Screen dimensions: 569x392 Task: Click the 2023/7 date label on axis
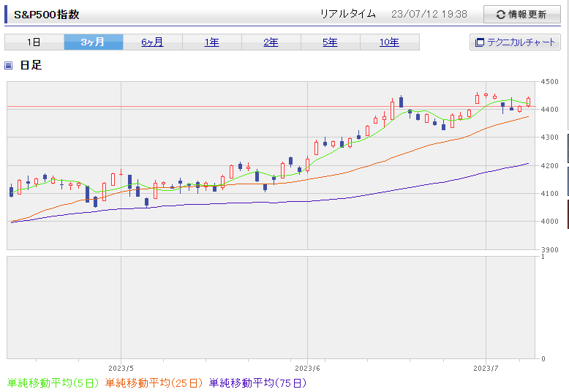click(x=486, y=368)
